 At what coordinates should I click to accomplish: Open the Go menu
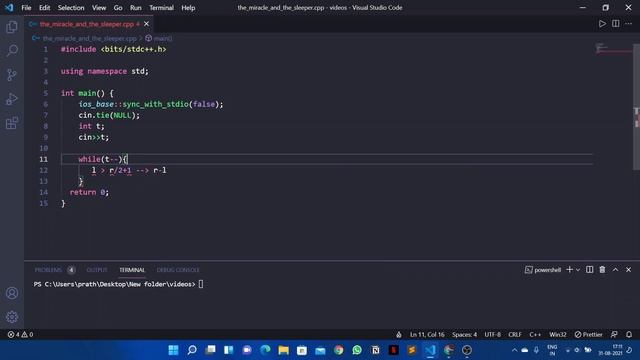point(118,8)
